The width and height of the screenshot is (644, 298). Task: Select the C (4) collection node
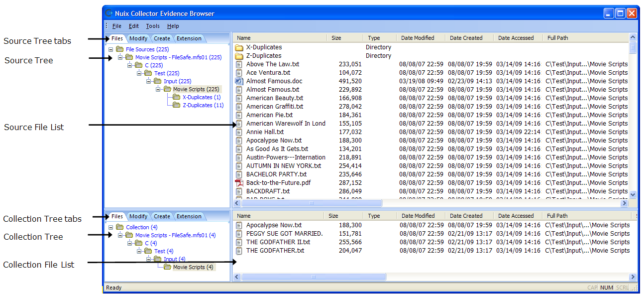tap(151, 243)
